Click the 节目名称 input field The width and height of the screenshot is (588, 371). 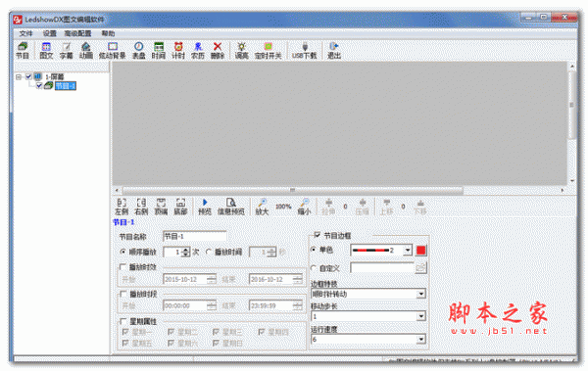click(195, 237)
